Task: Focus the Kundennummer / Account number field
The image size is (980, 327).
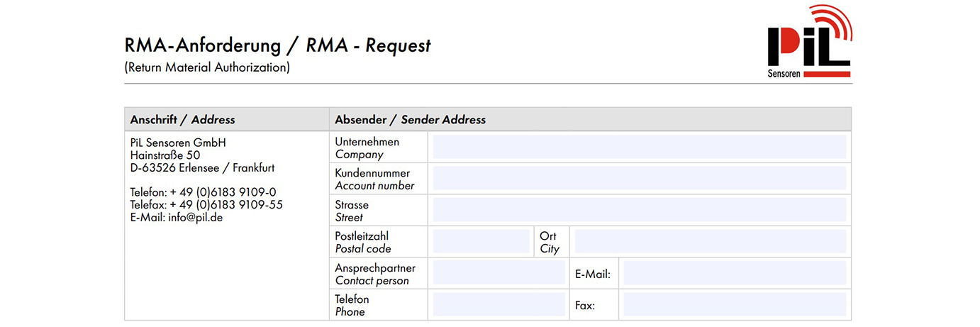Action: click(639, 179)
